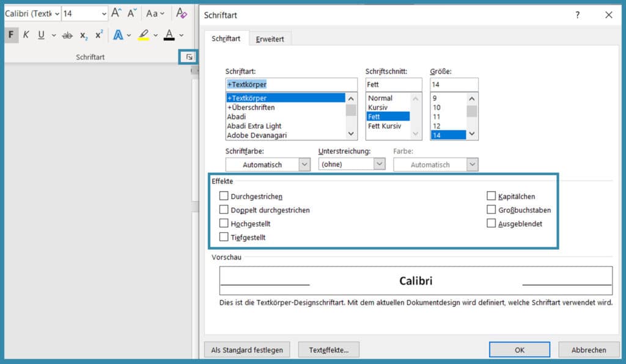Click the clear formatting eraser icon
Image resolution: width=626 pixels, height=364 pixels.
pyautogui.click(x=181, y=13)
